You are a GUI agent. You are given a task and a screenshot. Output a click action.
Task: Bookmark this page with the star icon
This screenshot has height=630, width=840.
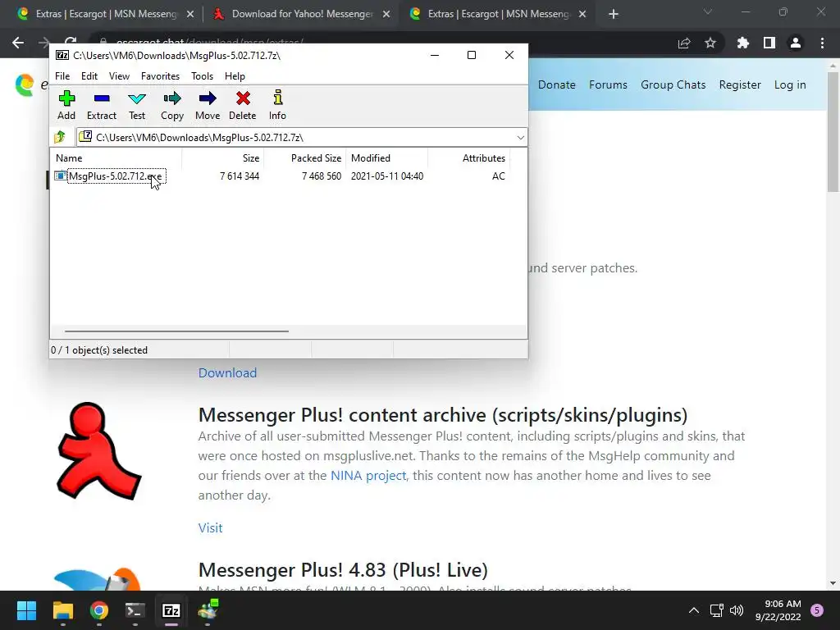pyautogui.click(x=710, y=43)
